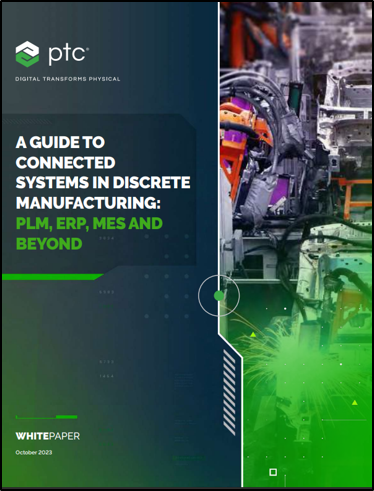Click the WHITEPAPER label

pyautogui.click(x=48, y=436)
